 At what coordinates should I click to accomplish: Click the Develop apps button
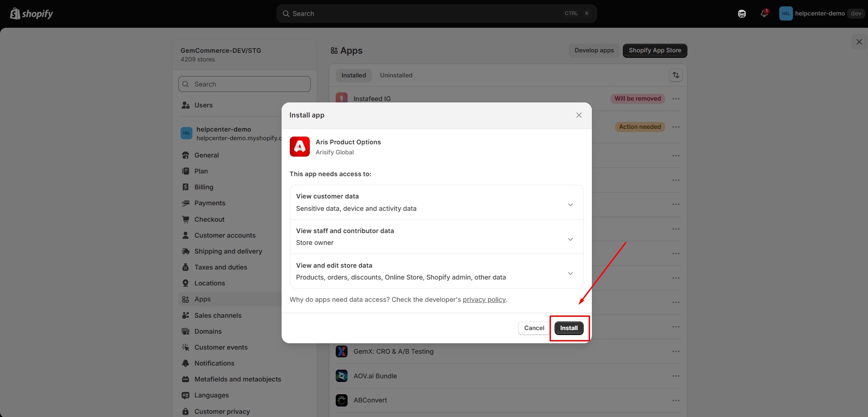594,50
